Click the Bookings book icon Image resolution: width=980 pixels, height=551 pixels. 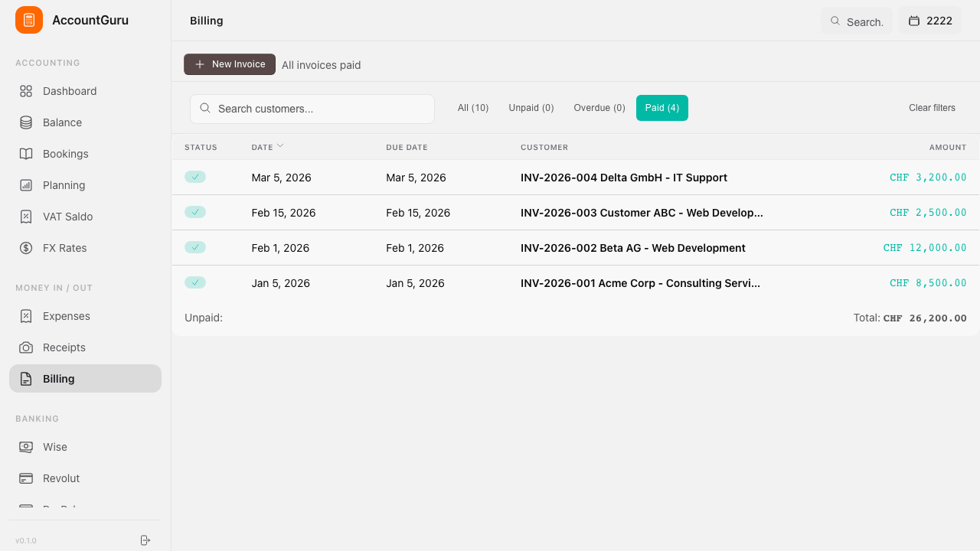click(x=26, y=154)
